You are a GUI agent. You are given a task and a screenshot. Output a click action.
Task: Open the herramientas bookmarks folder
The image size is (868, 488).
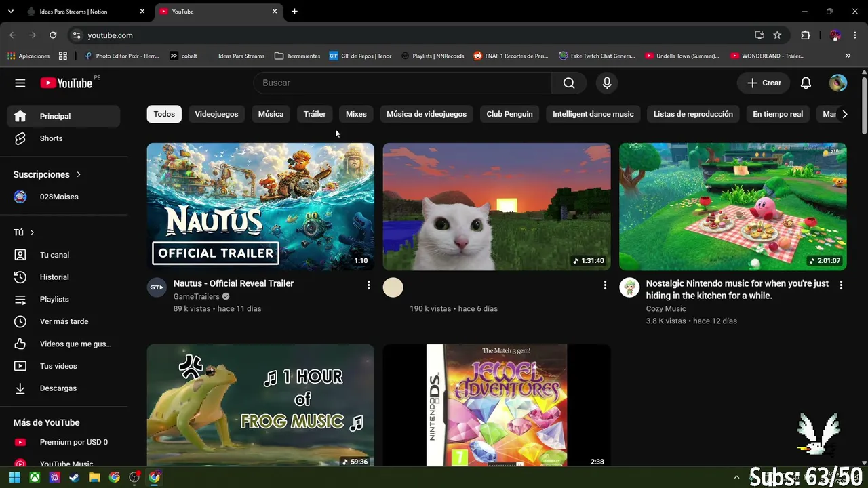(298, 56)
